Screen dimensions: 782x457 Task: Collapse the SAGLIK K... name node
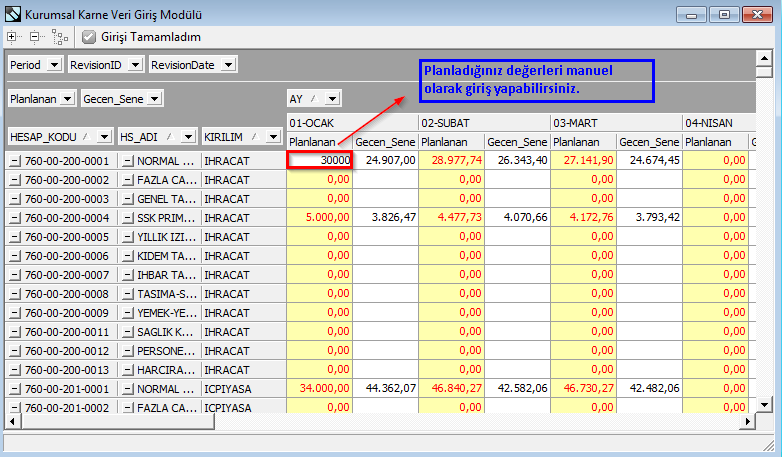tap(128, 332)
